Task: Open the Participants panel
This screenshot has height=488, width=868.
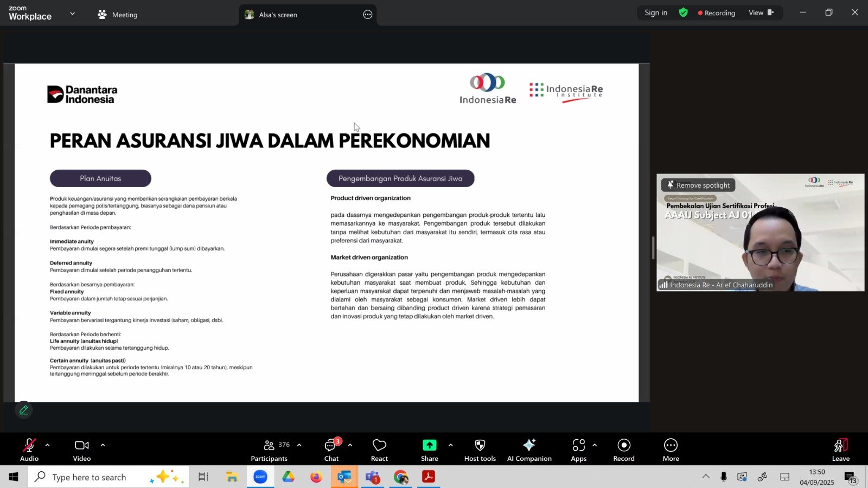Action: pyautogui.click(x=269, y=450)
